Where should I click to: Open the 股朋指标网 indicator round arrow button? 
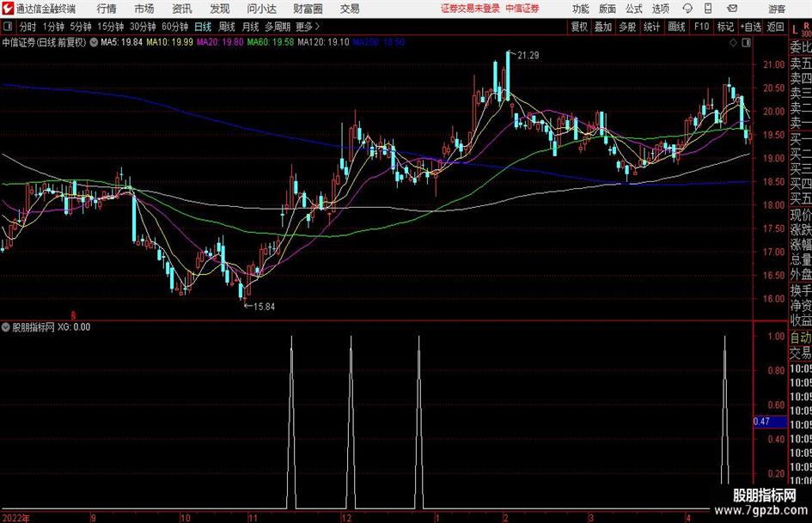6,327
